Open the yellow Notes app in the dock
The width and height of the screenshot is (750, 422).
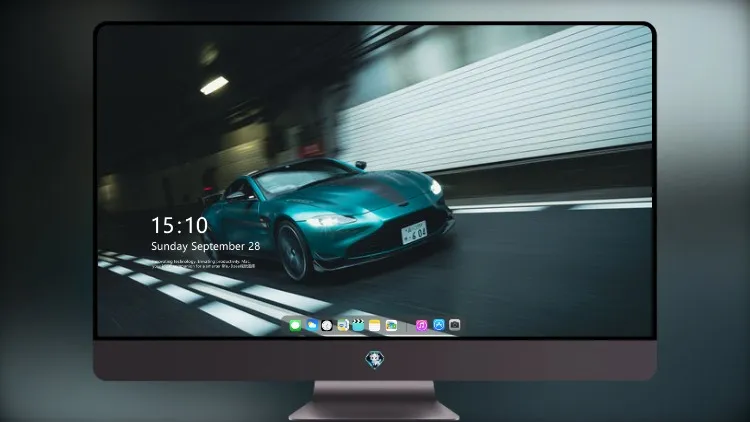coord(375,326)
